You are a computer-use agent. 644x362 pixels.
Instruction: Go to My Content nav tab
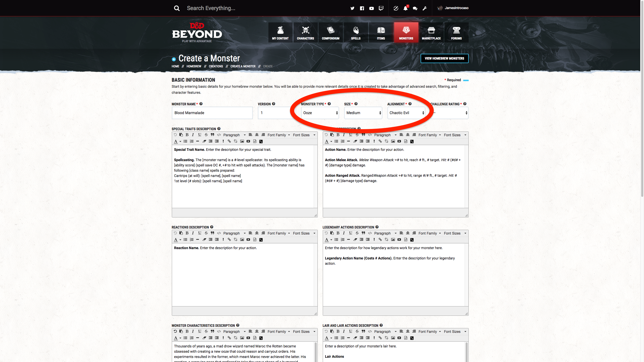point(280,33)
